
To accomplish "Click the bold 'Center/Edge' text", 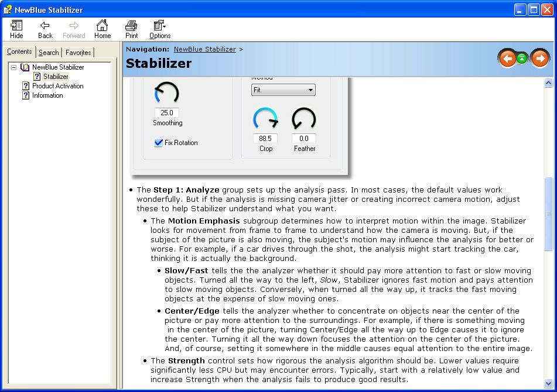I will (x=192, y=311).
